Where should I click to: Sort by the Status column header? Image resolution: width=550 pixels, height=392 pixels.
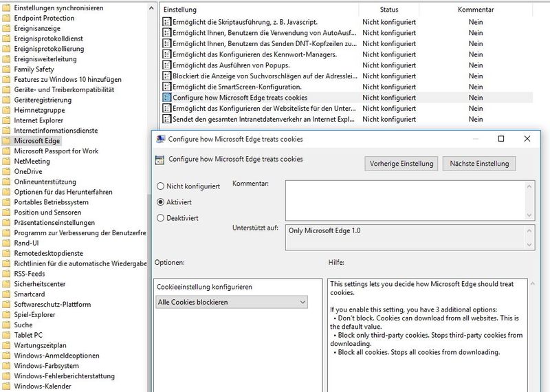point(389,10)
